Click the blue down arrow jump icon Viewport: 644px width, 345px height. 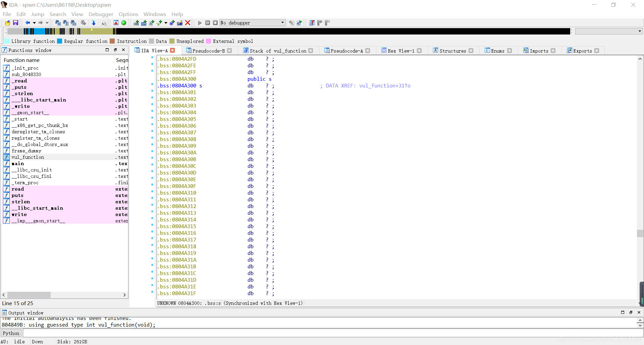tap(94, 23)
